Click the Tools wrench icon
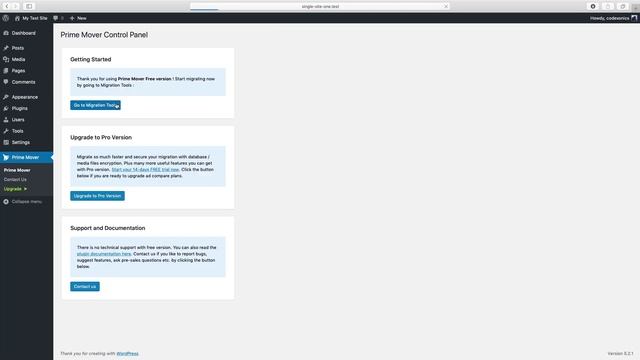The height and width of the screenshot is (360, 640). (6, 131)
